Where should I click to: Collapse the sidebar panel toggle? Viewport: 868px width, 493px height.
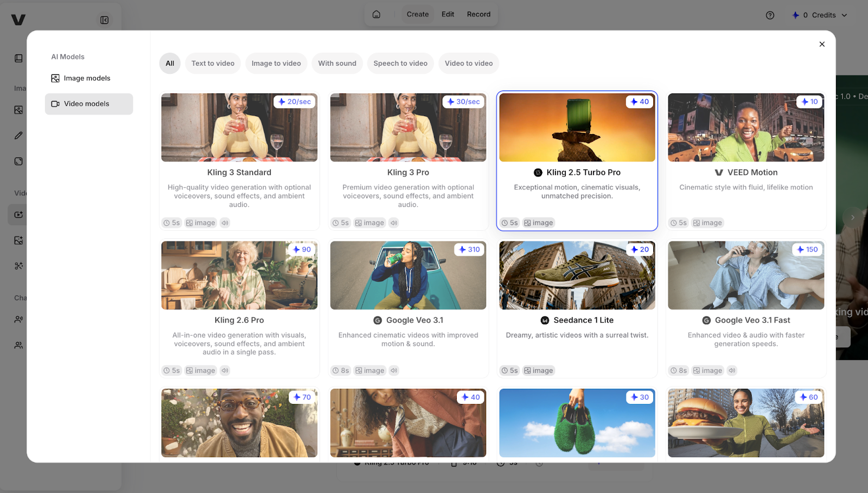(x=105, y=20)
